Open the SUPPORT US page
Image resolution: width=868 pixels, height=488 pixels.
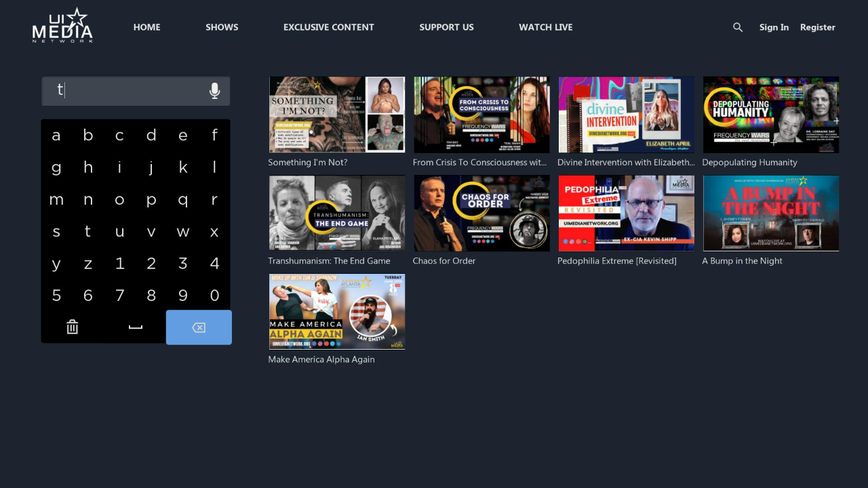pyautogui.click(x=446, y=27)
